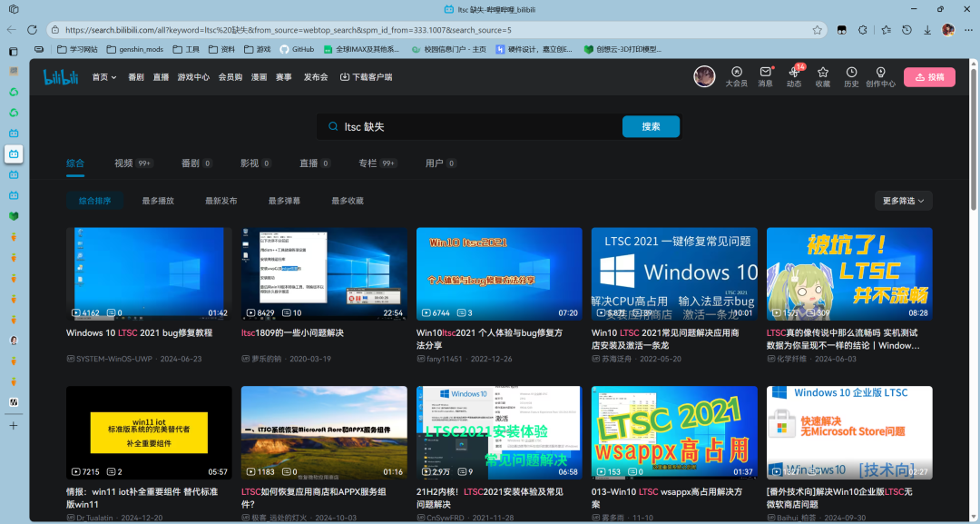Image resolution: width=980 pixels, height=524 pixels.
Task: Open the 学习网站 bookmark folder
Action: [x=71, y=49]
